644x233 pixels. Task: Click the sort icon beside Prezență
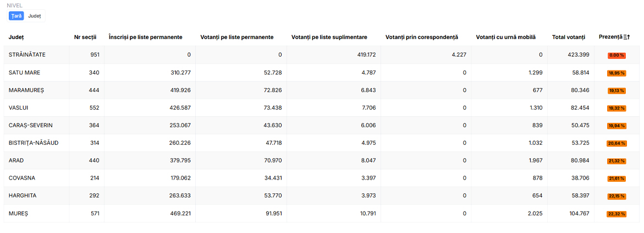coord(627,37)
